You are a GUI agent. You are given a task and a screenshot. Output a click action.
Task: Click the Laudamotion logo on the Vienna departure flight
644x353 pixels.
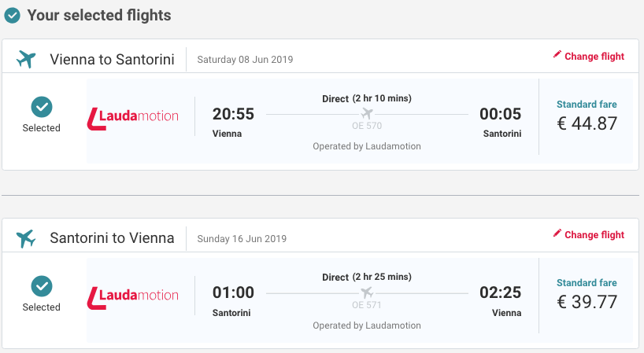click(x=132, y=116)
